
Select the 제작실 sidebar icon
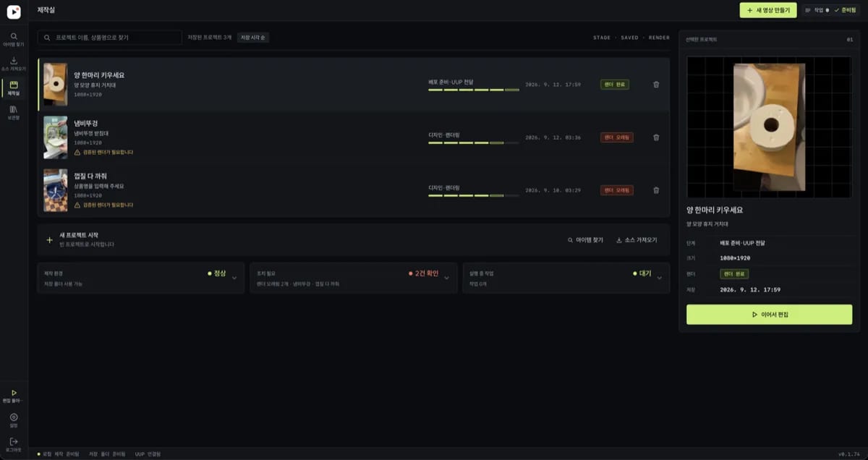[x=14, y=88]
